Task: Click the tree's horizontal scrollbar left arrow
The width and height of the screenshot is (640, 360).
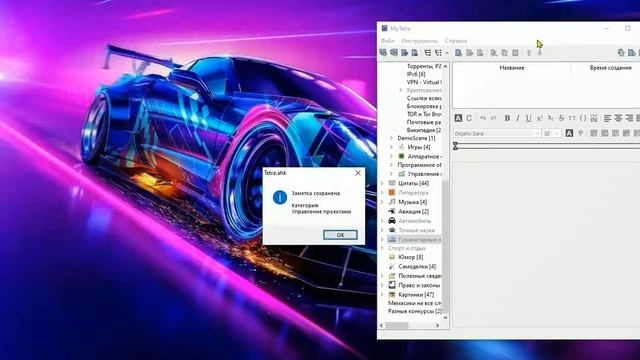Action: tap(382, 325)
